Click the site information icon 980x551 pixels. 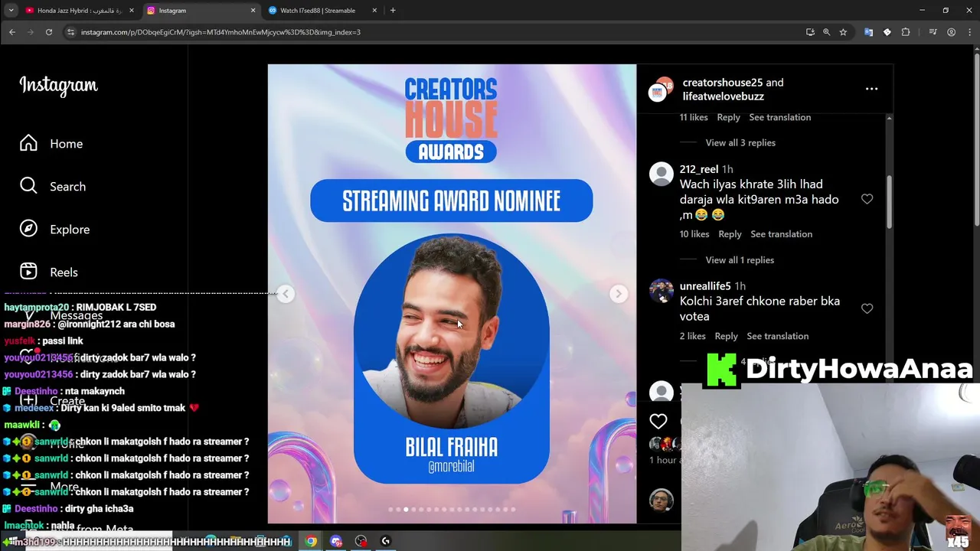70,32
